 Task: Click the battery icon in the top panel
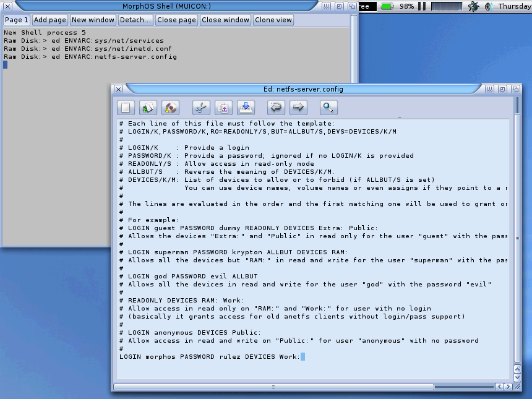click(x=387, y=6)
